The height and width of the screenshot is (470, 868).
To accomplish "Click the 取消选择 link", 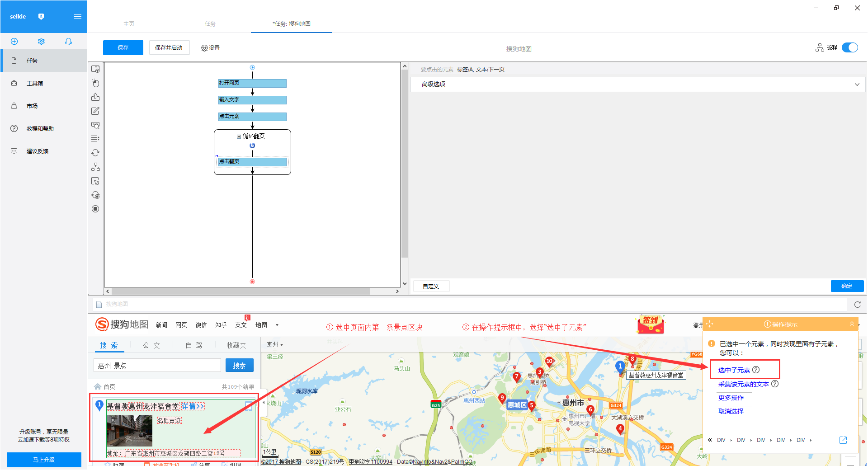I will click(x=731, y=411).
